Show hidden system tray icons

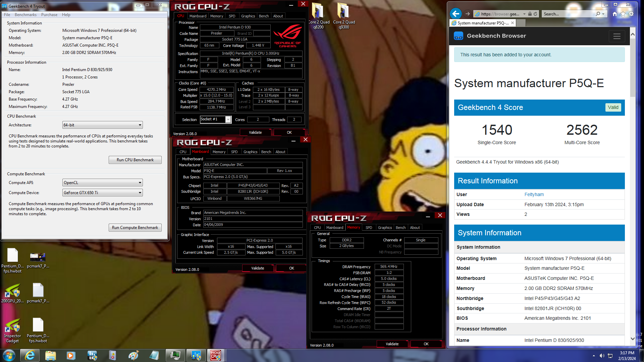click(x=594, y=356)
